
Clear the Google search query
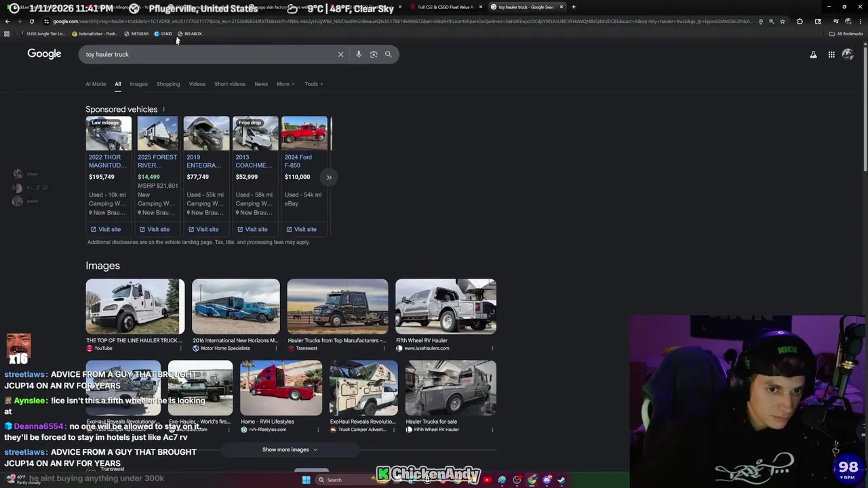340,54
